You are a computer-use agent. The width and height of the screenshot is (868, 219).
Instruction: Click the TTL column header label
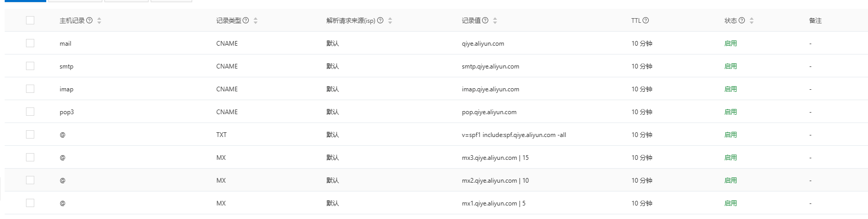[x=636, y=21]
